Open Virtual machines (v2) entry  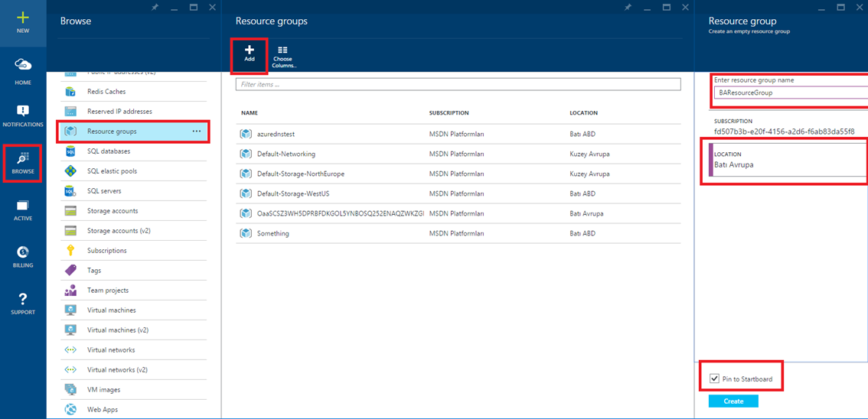point(133,330)
